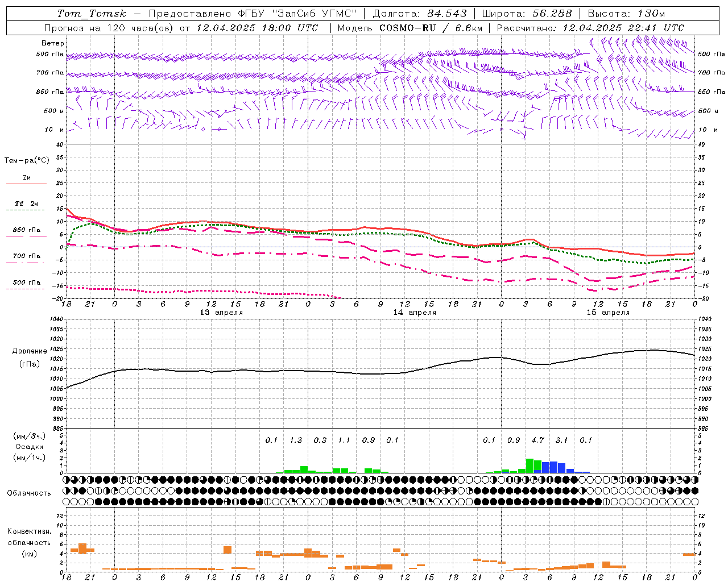Click the 3.1 precipitation total
Screen dimensions: 728x582
tap(562, 440)
